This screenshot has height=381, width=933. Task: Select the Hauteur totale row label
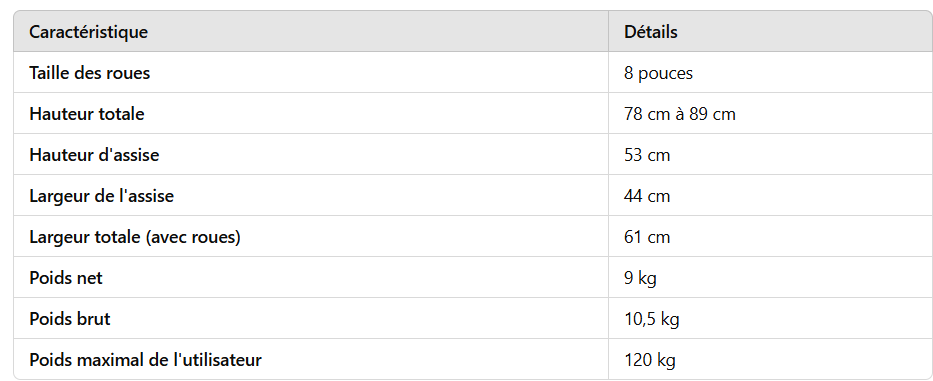click(x=86, y=114)
